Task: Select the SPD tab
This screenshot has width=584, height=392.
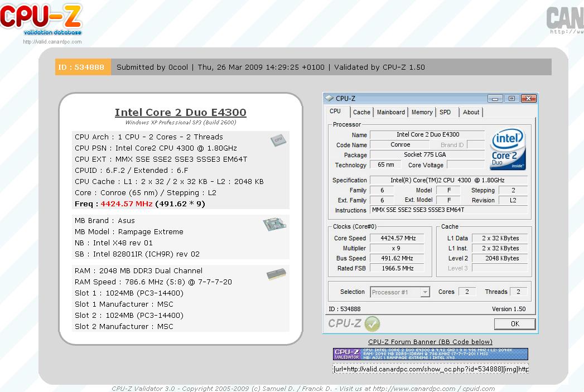Action: (x=445, y=112)
